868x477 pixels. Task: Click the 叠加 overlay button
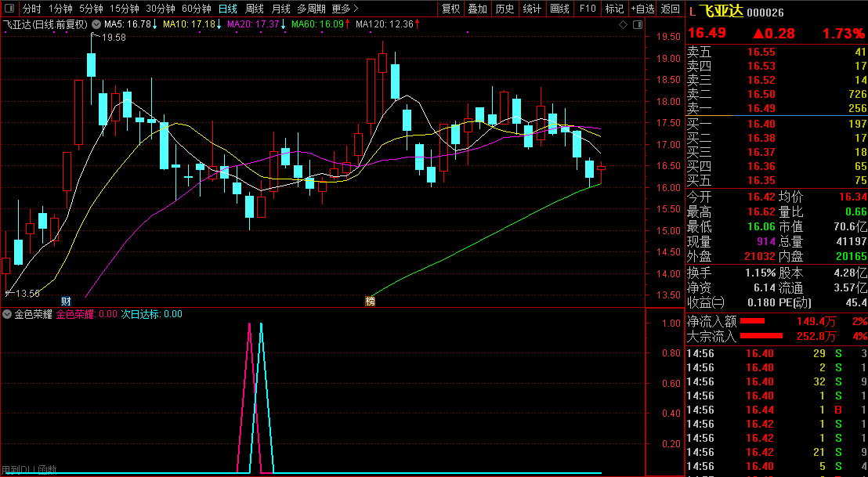(x=478, y=9)
